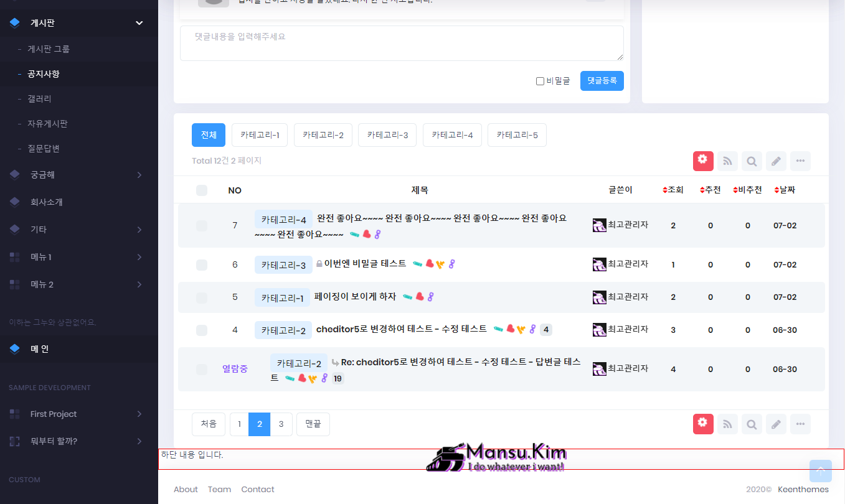Filter by the 카테고리-3 tab

pyautogui.click(x=387, y=135)
